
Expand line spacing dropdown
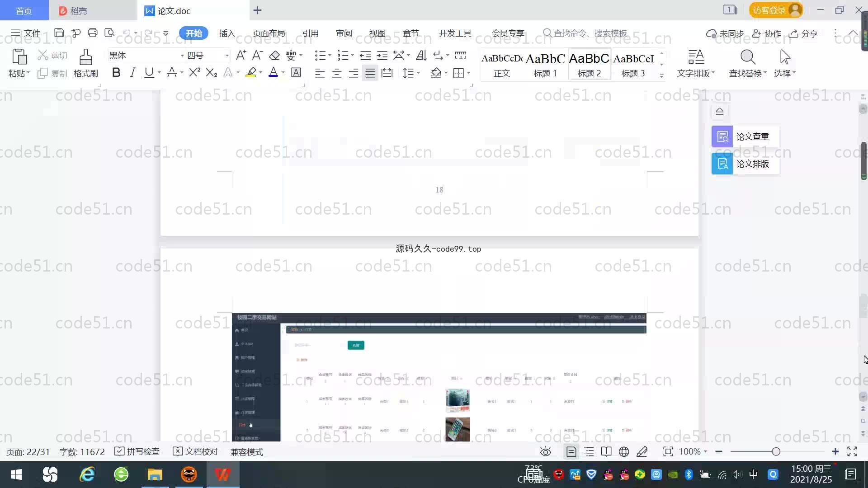tap(419, 73)
